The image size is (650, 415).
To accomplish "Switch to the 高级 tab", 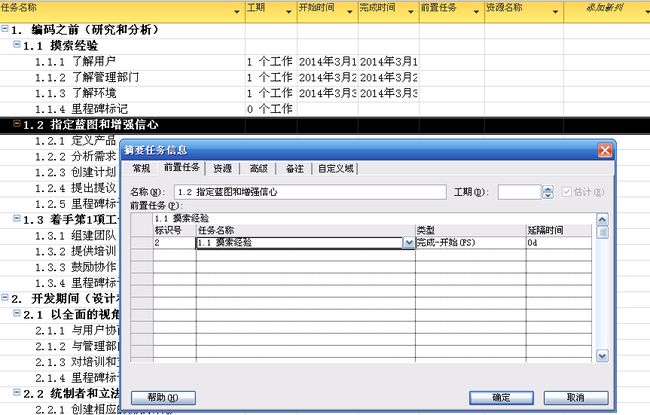I will [259, 168].
